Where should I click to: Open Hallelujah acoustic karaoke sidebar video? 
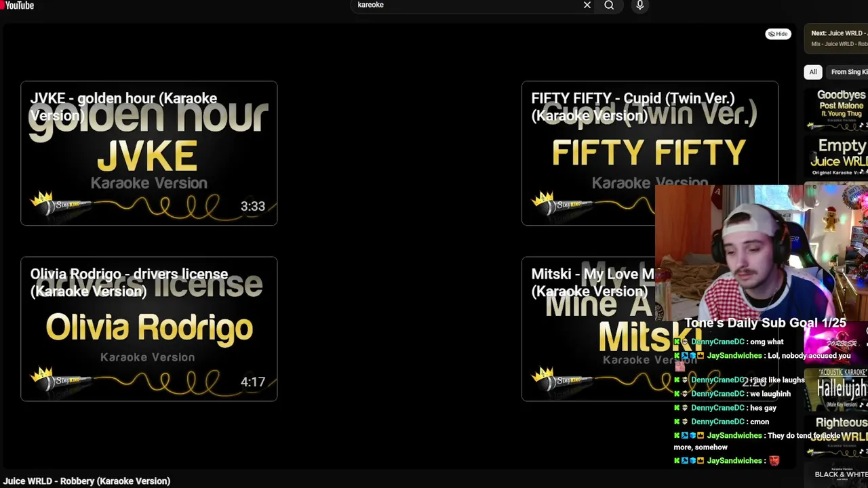[836, 388]
